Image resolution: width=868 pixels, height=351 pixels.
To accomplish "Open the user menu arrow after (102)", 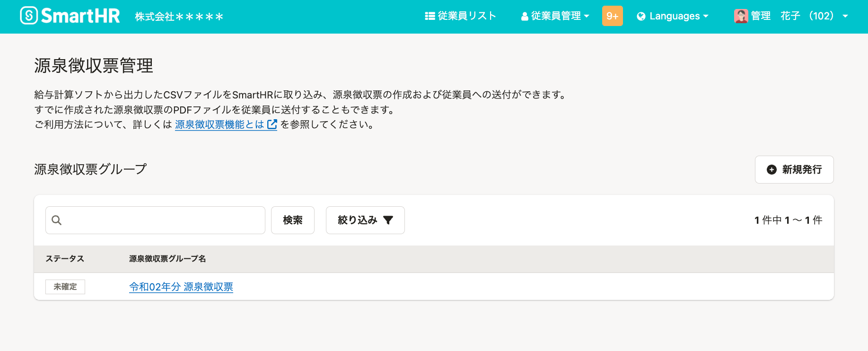I will (845, 16).
